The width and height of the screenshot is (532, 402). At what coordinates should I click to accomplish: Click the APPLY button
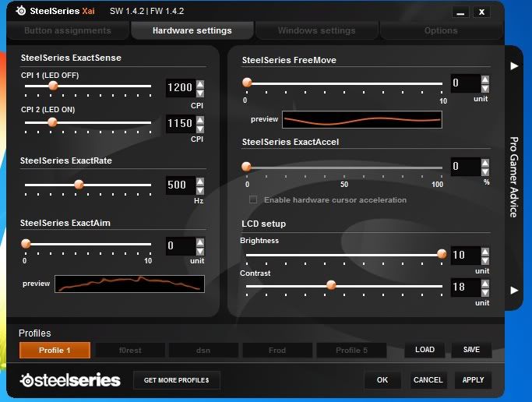point(474,380)
